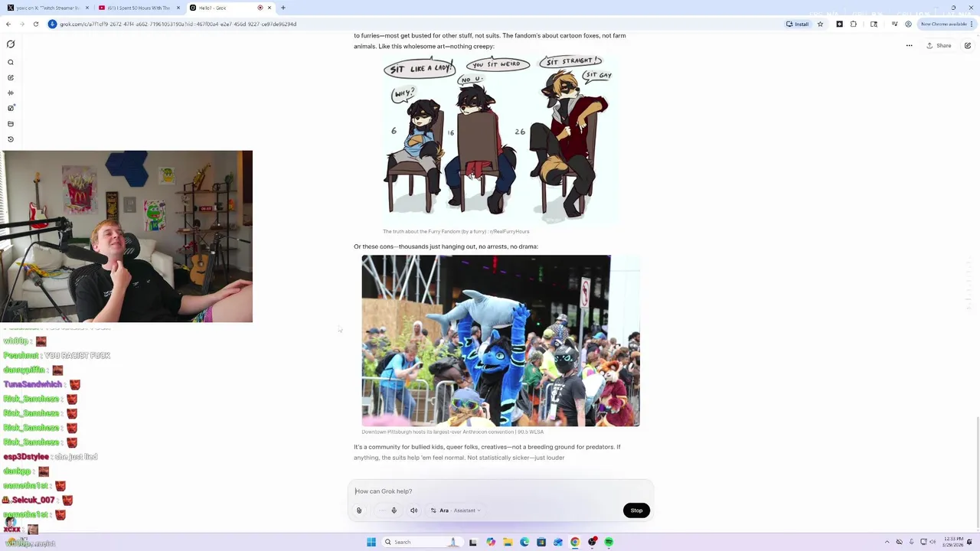This screenshot has height=551, width=980.
Task: Open the media control icon in toolbar
Action: pyautogui.click(x=894, y=24)
